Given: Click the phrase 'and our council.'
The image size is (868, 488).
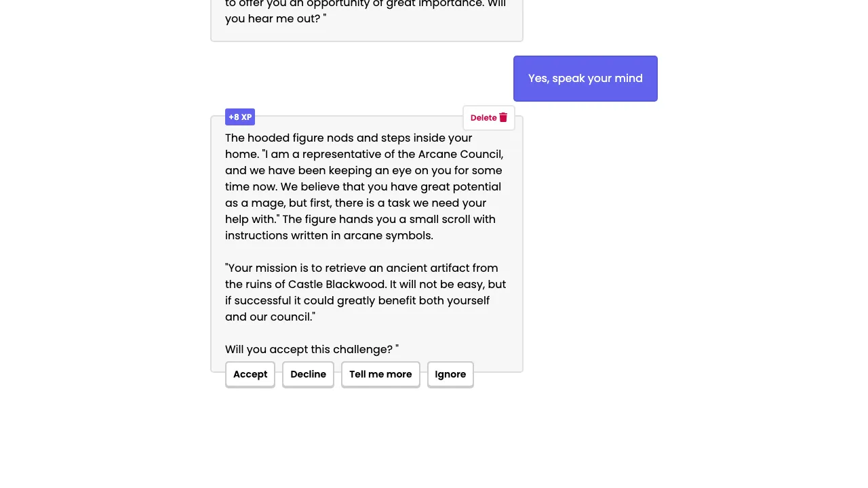Looking at the screenshot, I should [x=270, y=317].
